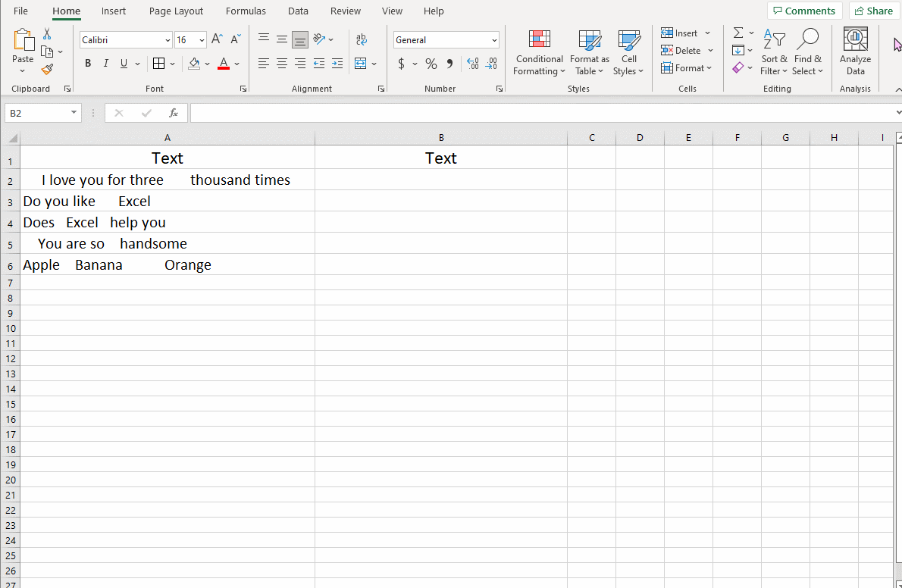Apply the Percent Style number format

coord(431,64)
